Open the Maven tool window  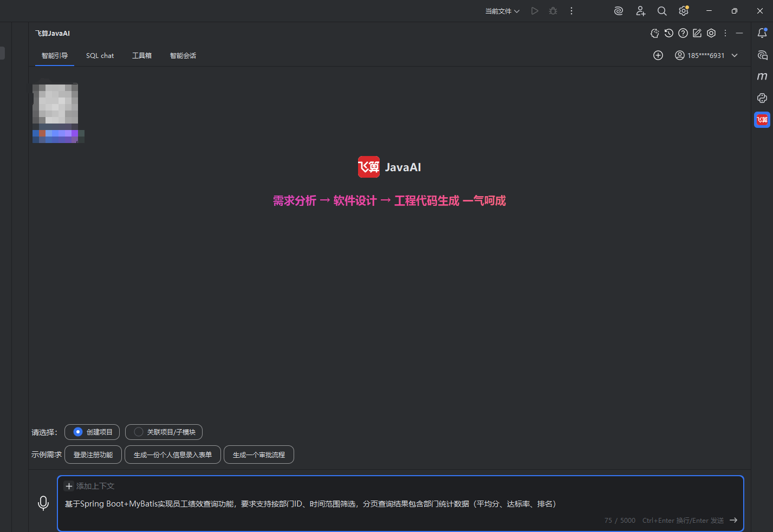pos(762,76)
